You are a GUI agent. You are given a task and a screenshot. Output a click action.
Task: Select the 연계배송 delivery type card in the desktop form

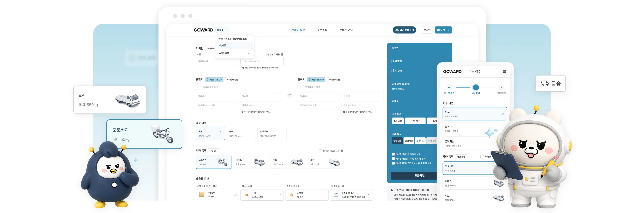[x=272, y=134]
